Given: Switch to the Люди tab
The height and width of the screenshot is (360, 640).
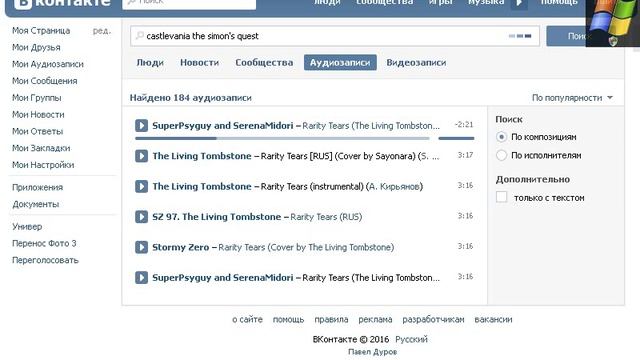Looking at the screenshot, I should click(150, 62).
